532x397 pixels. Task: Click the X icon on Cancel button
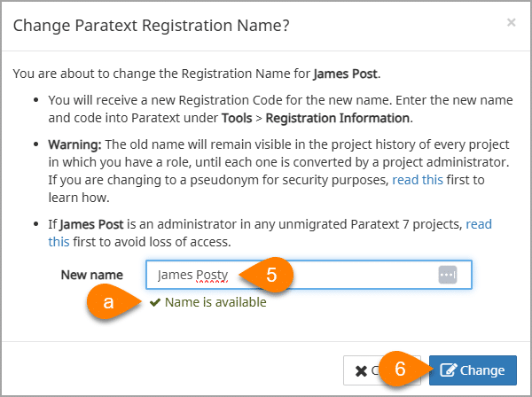click(x=360, y=370)
